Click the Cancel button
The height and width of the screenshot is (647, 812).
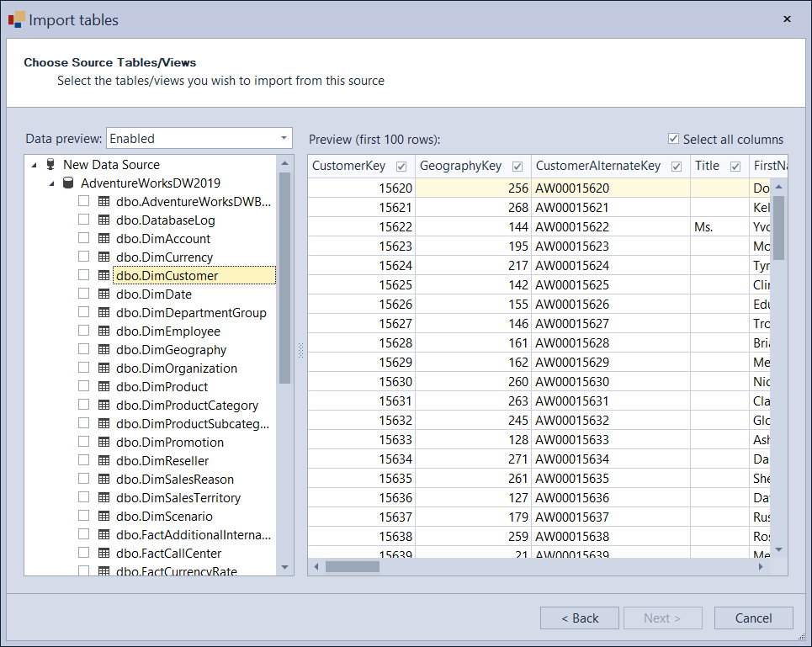753,618
